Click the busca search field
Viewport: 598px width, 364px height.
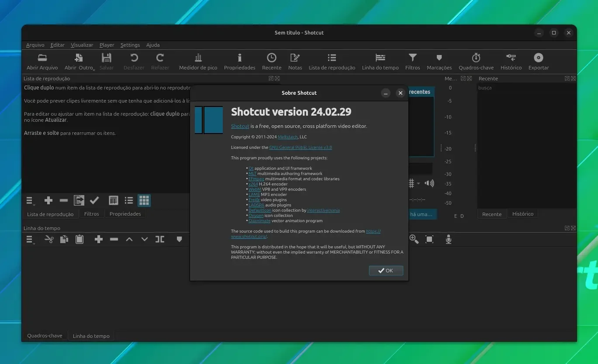pos(526,88)
